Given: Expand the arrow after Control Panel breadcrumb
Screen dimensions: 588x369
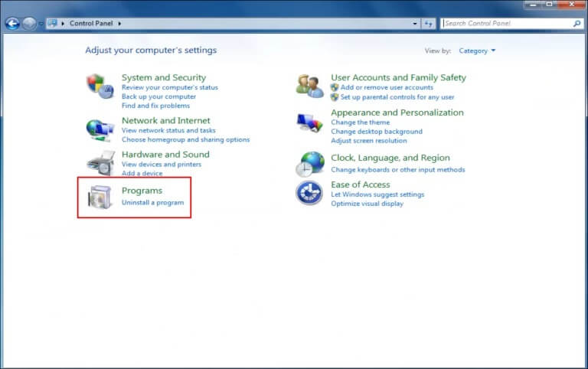Looking at the screenshot, I should (x=119, y=23).
